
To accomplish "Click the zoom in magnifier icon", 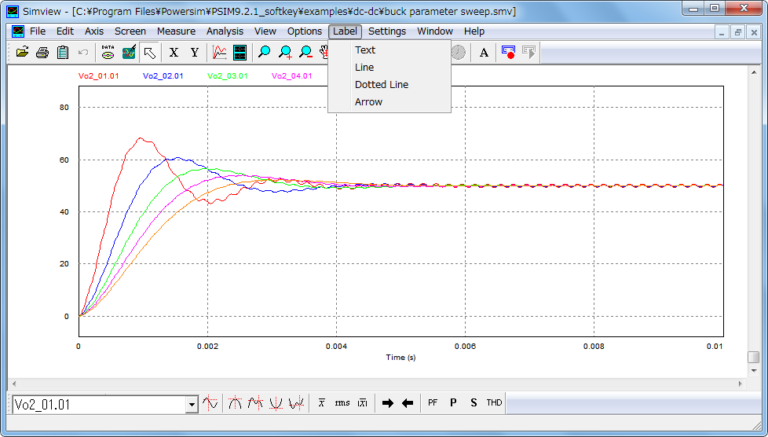I will pyautogui.click(x=285, y=52).
